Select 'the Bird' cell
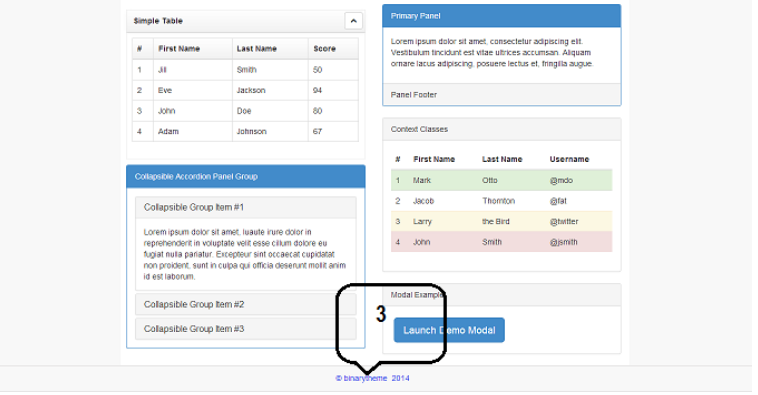This screenshot has width=758, height=395. click(496, 221)
